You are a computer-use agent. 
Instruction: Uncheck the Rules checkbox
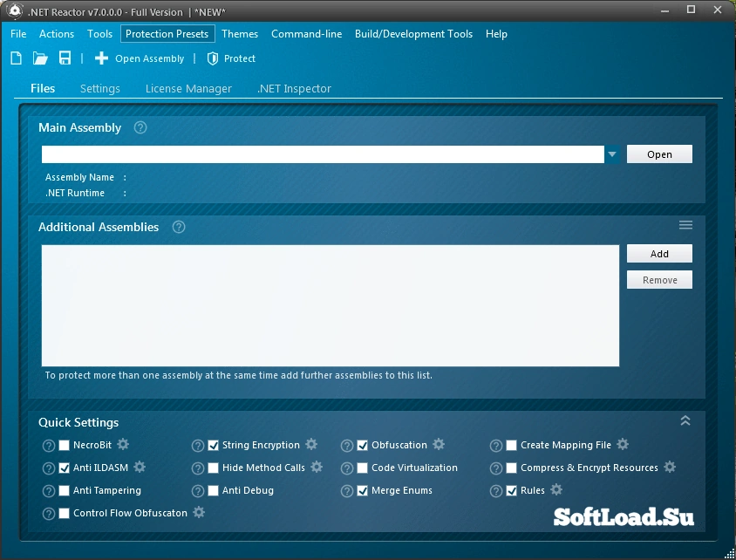512,490
